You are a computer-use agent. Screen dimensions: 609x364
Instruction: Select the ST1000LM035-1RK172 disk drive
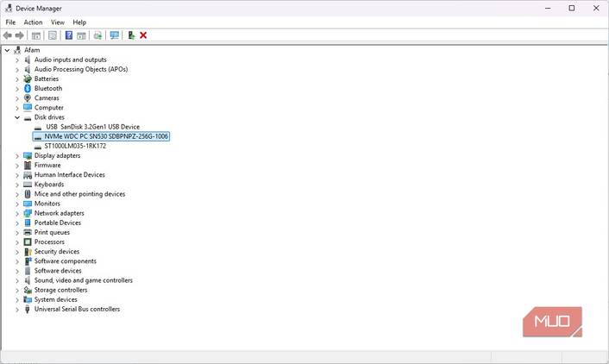[x=75, y=146]
